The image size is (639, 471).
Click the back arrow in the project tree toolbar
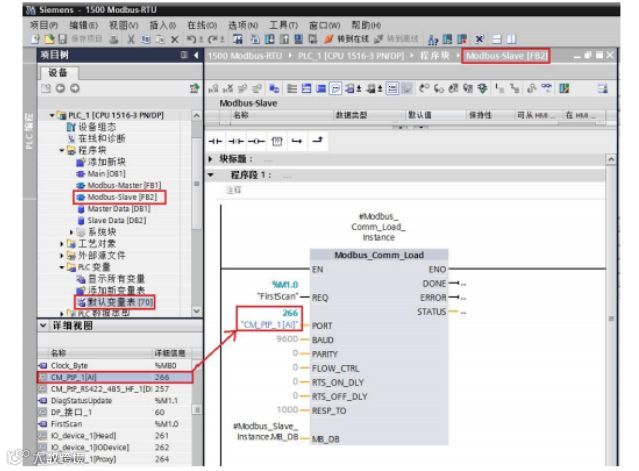coord(60,88)
